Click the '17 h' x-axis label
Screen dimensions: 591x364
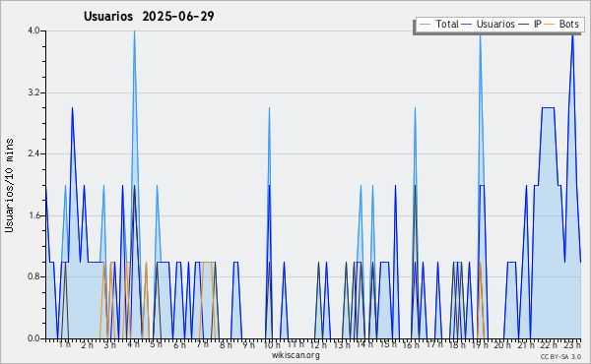click(434, 344)
